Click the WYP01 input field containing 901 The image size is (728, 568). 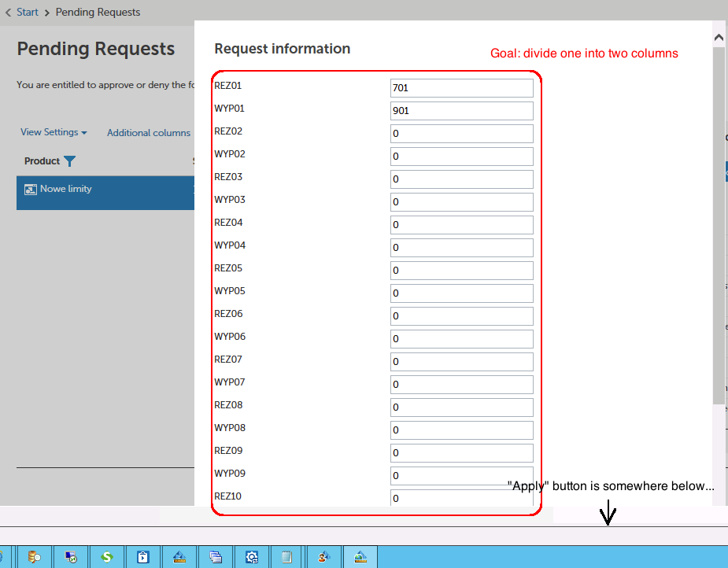[x=461, y=110]
